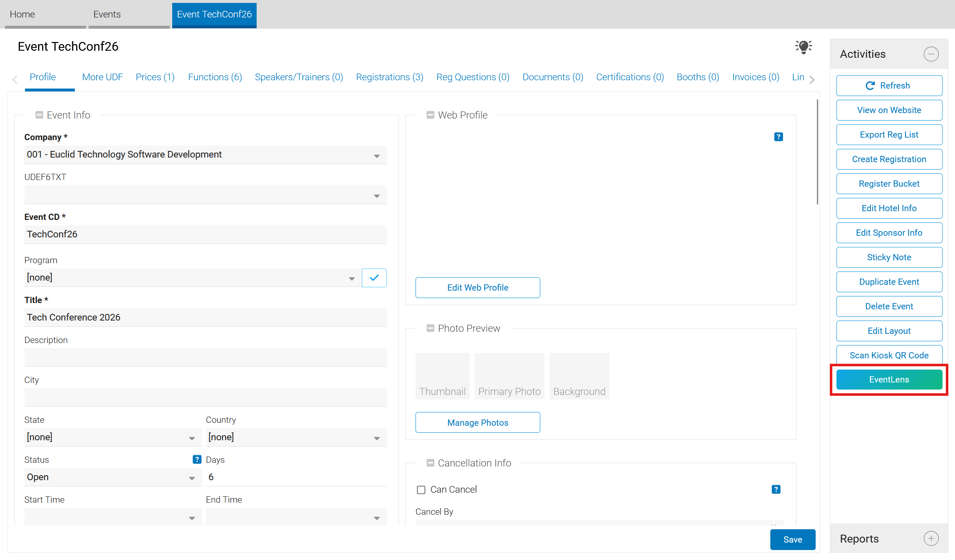955x560 pixels.
Task: Click the Can Cancel help icon
Action: [776, 489]
